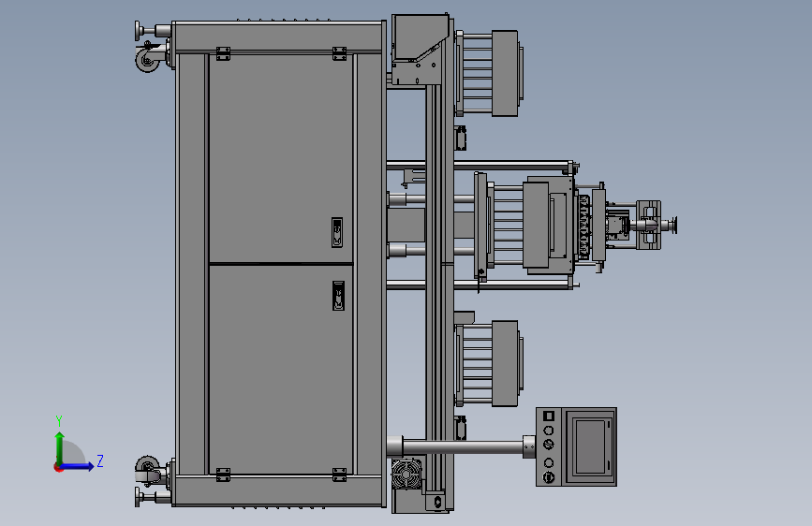Select the bottom-right door hinge
The width and height of the screenshot is (812, 526).
339,475
